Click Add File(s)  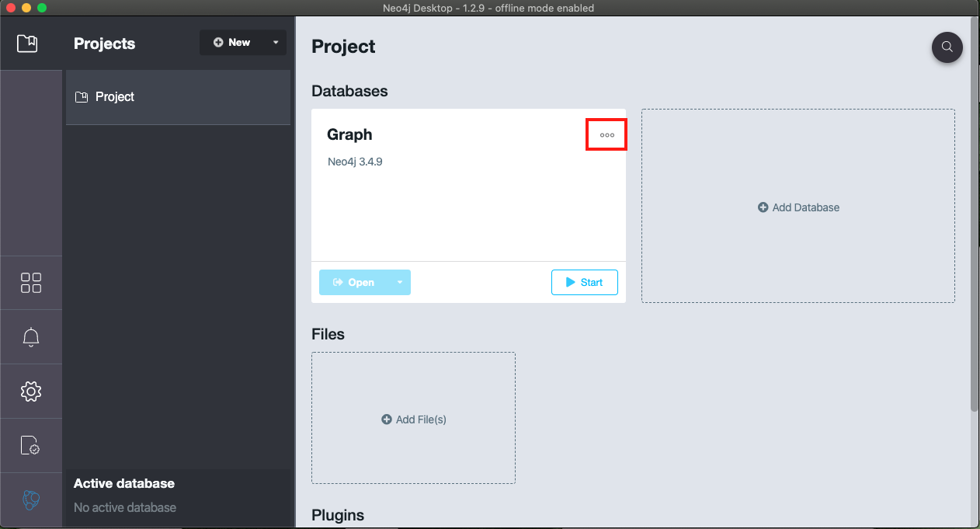pyautogui.click(x=414, y=419)
